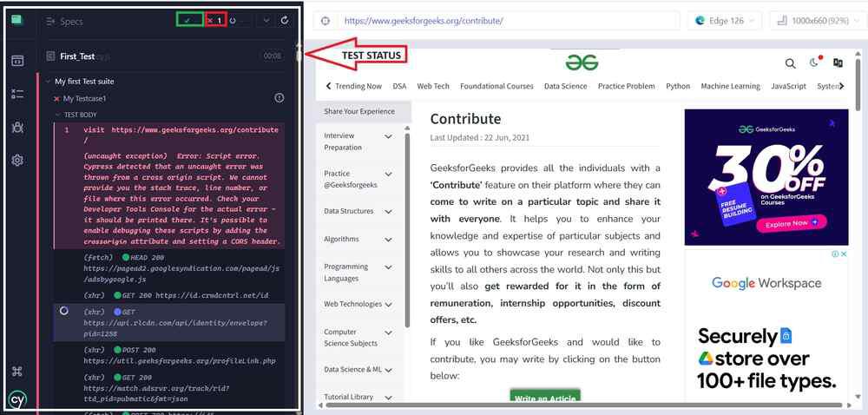
Task: Expand the Programming Languages section
Action: (x=388, y=267)
